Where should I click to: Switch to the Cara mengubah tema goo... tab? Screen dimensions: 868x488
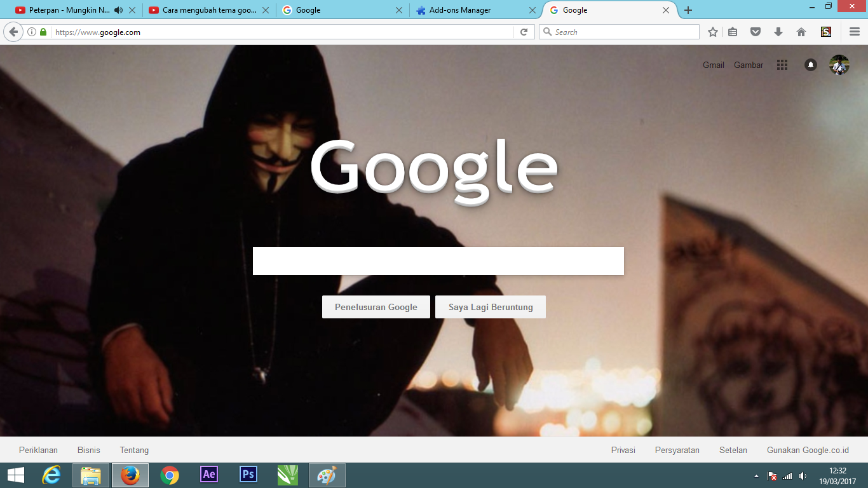[210, 10]
